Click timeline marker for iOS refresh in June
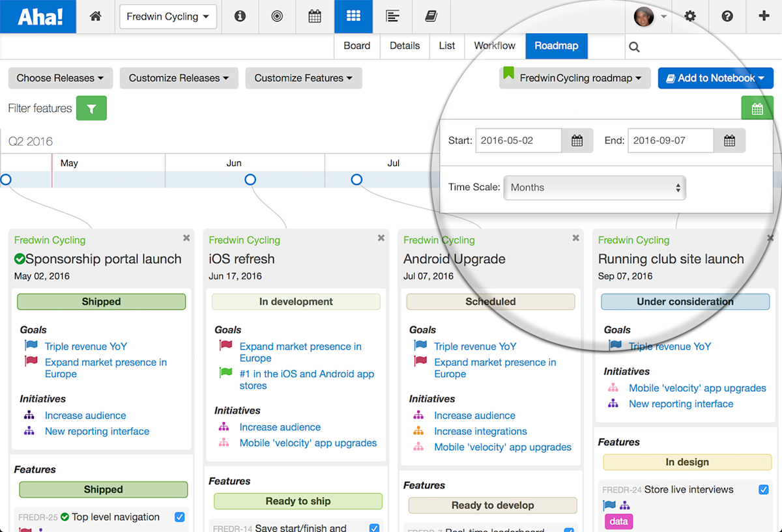 [x=250, y=180]
